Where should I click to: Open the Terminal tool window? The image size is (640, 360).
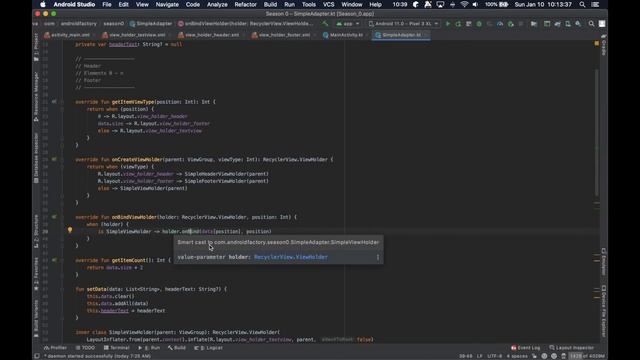click(x=117, y=348)
